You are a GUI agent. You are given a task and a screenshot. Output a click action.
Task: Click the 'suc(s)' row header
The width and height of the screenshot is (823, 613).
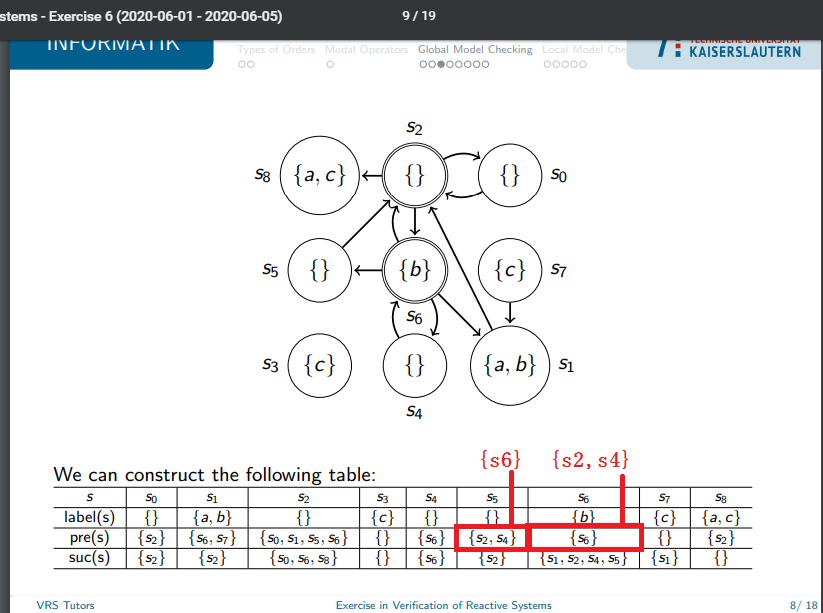(89, 557)
